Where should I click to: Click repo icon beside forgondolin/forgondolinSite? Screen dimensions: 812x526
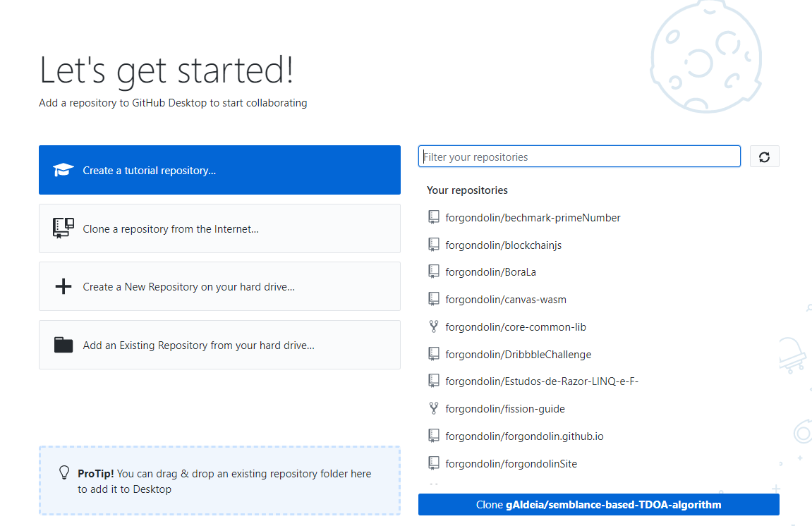pos(434,463)
